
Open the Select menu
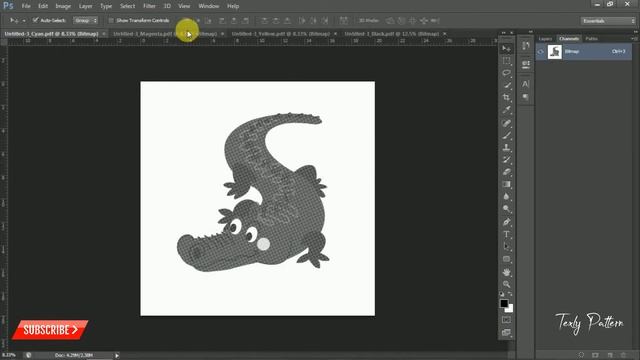[x=127, y=6]
